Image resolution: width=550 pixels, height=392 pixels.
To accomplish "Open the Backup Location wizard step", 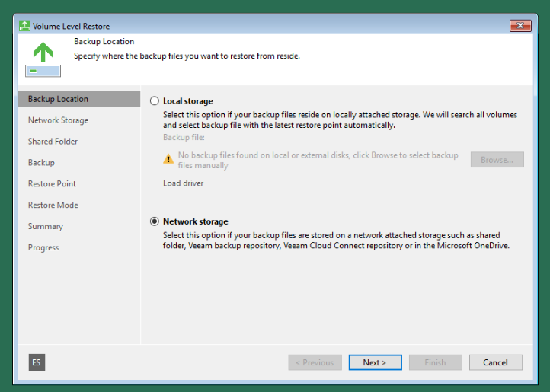I will point(58,99).
